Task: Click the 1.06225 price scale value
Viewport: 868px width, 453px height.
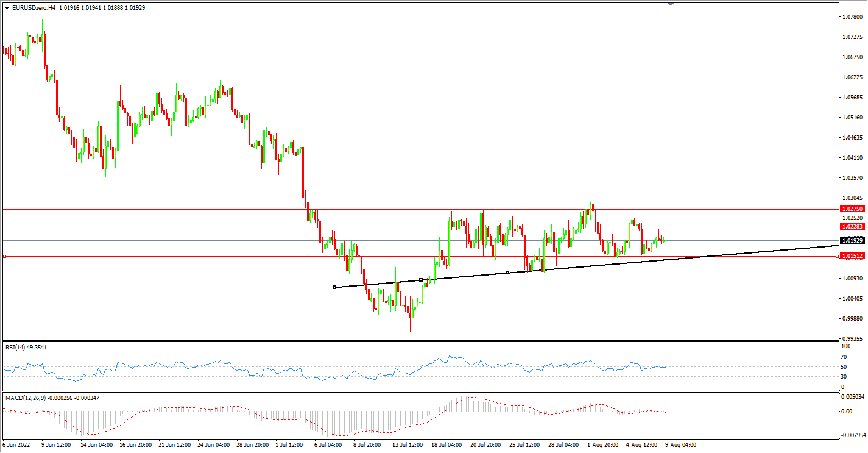Action: click(x=852, y=77)
